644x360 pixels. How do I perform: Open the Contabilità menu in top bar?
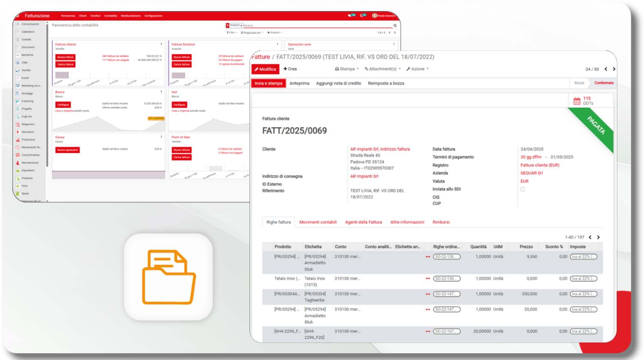[x=111, y=16]
